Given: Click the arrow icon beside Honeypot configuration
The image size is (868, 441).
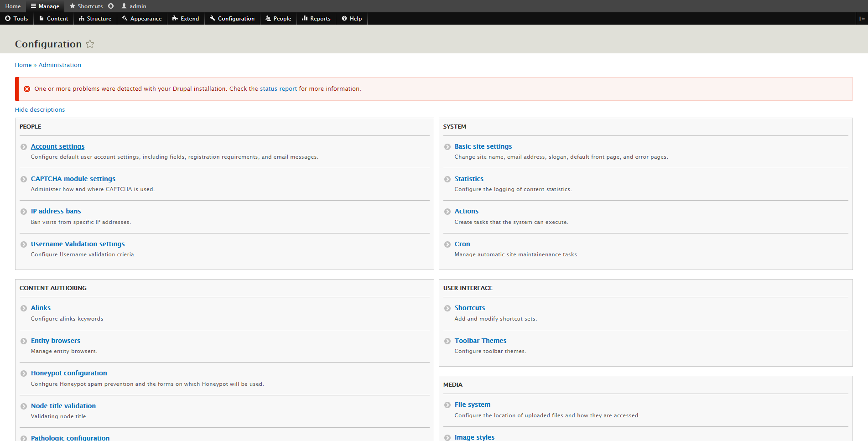Looking at the screenshot, I should pos(24,374).
